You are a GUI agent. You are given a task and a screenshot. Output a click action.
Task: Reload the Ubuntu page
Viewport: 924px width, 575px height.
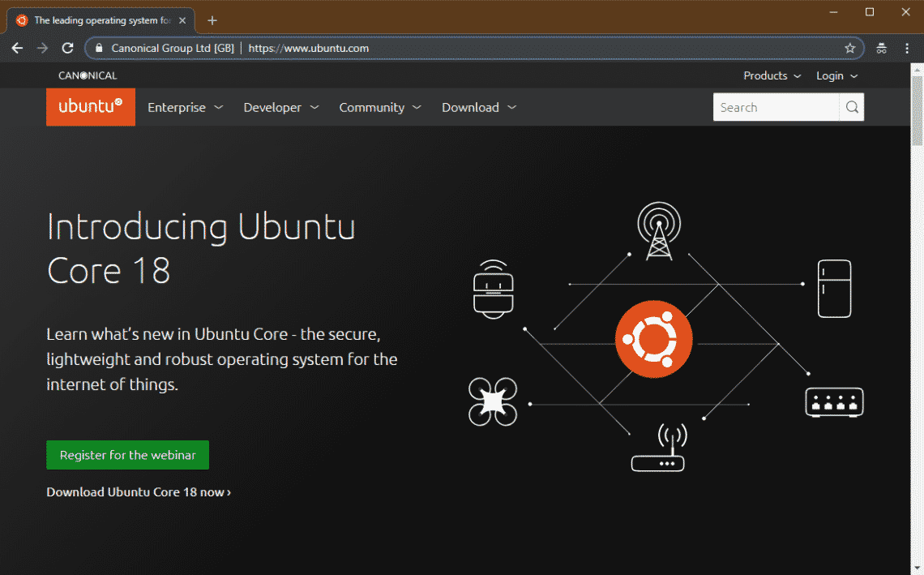pos(68,49)
